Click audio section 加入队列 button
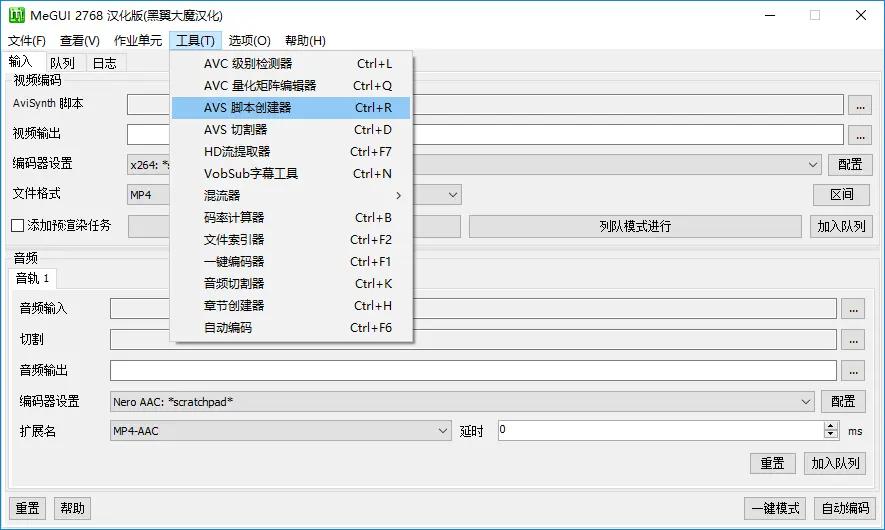885x530 pixels. (835, 463)
